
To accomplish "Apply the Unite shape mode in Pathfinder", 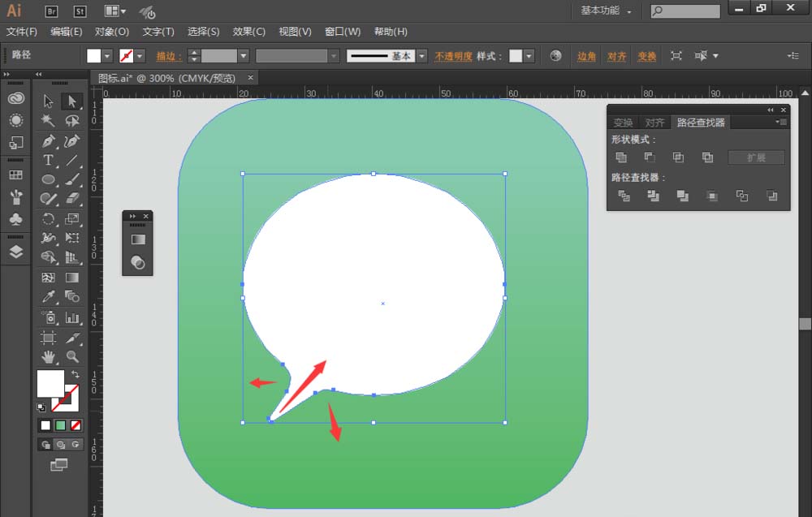I will 621,157.
